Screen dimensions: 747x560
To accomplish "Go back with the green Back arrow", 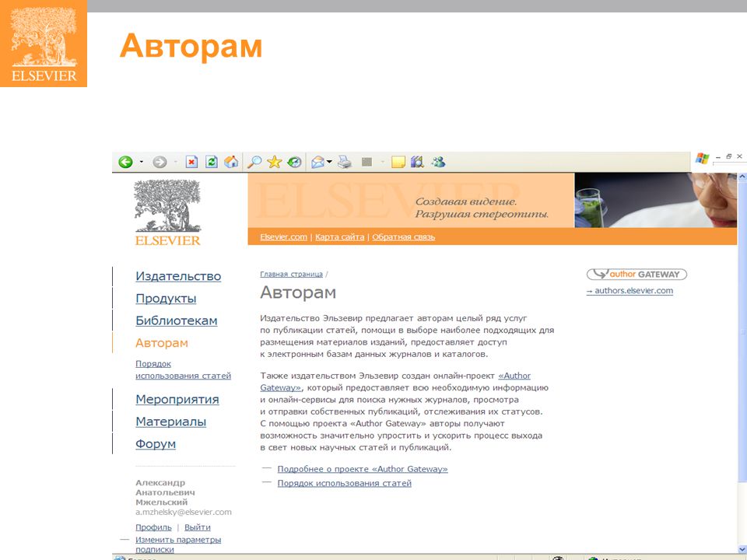I will (125, 162).
